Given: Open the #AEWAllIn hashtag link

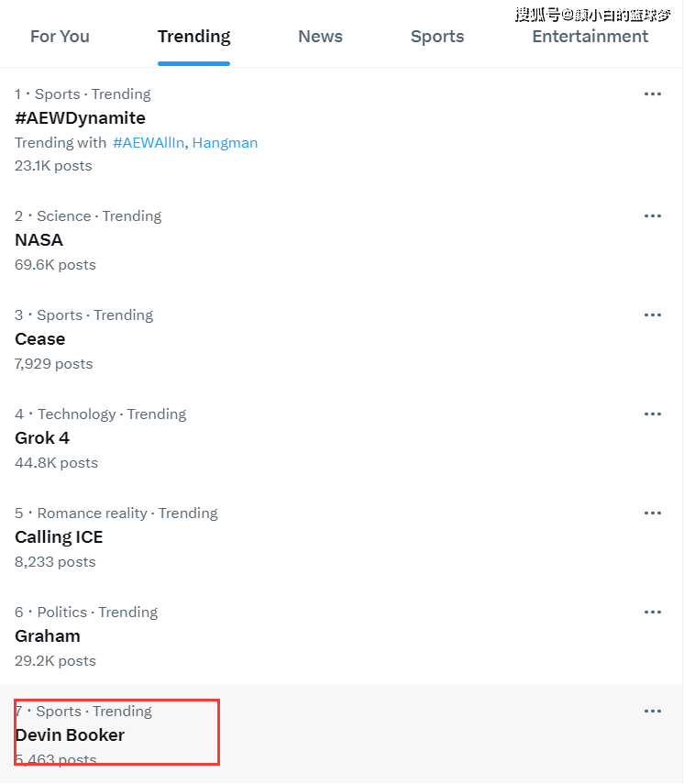Looking at the screenshot, I should [149, 143].
